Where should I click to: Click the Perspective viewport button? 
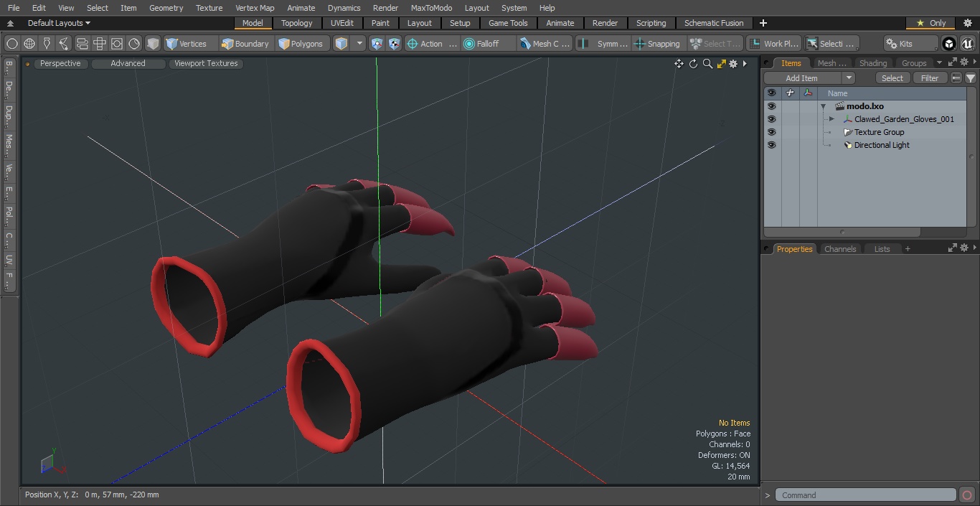(x=60, y=63)
